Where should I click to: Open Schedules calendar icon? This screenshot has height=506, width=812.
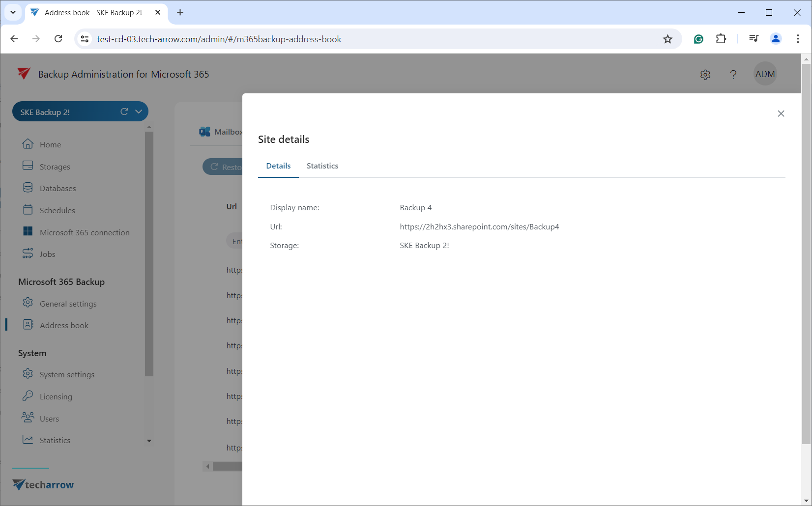pyautogui.click(x=28, y=210)
